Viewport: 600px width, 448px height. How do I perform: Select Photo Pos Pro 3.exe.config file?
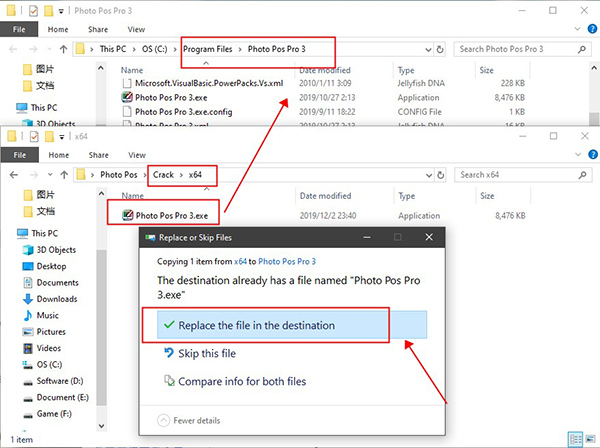pyautogui.click(x=184, y=112)
